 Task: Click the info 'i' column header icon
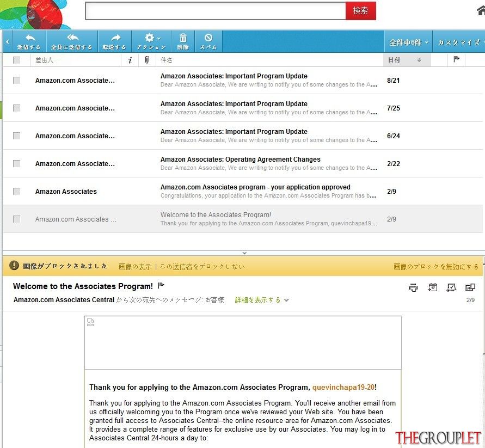tap(130, 60)
